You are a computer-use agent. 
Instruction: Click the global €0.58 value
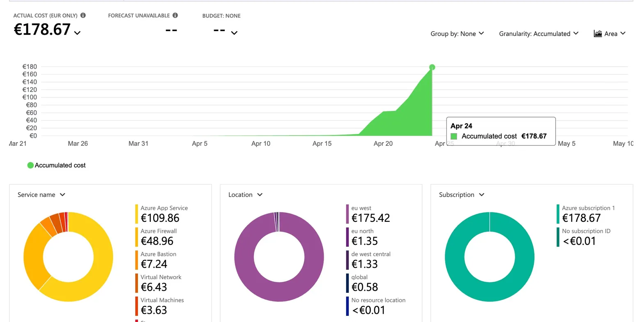click(x=365, y=287)
